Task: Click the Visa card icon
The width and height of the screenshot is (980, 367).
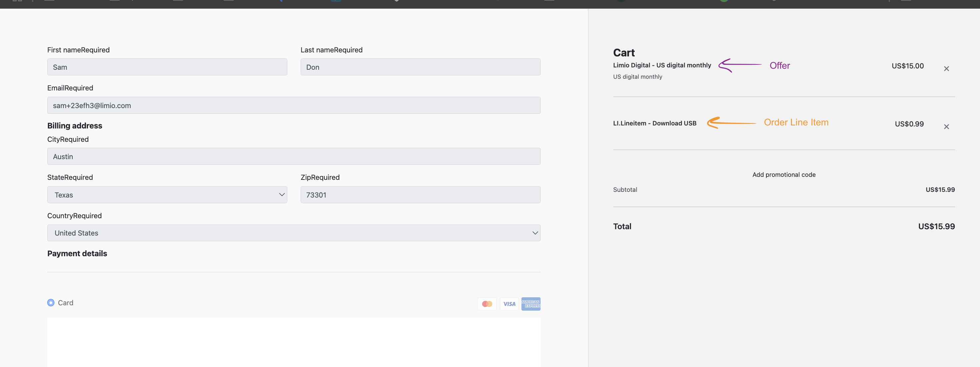Action: click(509, 304)
